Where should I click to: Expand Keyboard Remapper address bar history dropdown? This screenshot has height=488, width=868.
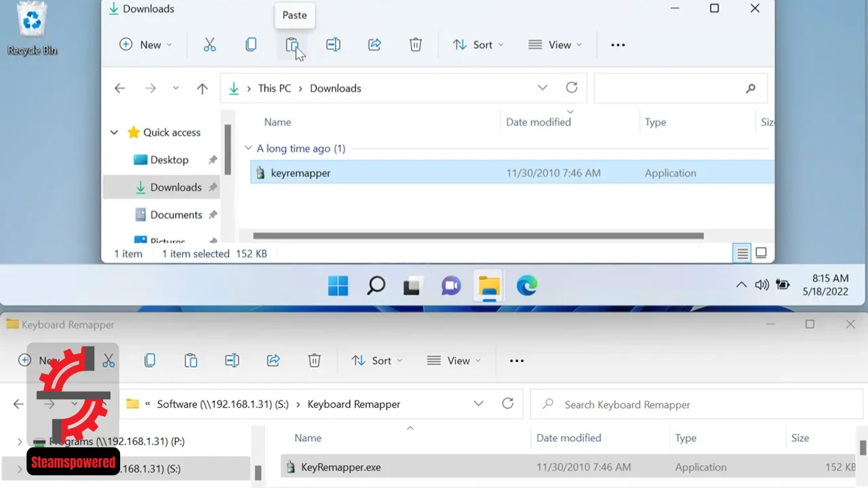click(x=478, y=403)
